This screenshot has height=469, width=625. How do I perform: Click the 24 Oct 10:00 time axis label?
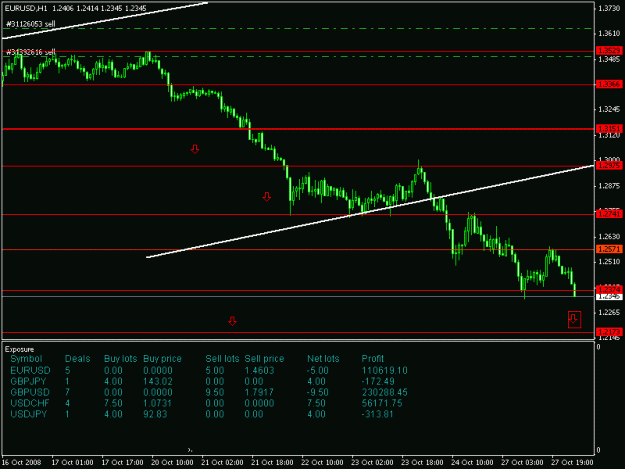pyautogui.click(x=472, y=462)
